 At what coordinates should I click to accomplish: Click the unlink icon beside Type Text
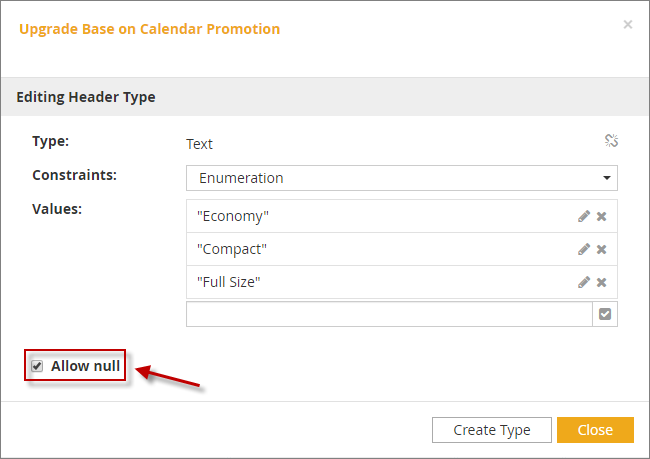pos(611,141)
